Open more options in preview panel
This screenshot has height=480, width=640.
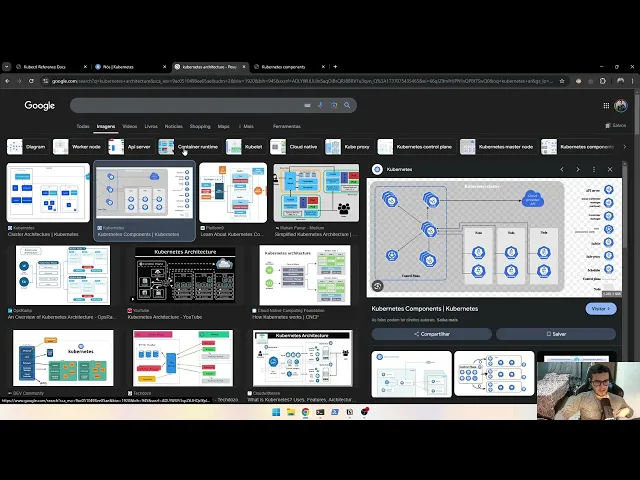tap(594, 169)
